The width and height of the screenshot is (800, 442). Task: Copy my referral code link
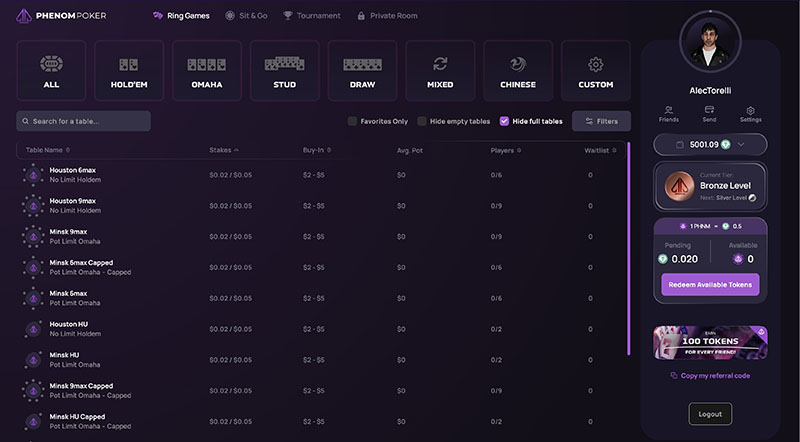click(710, 375)
